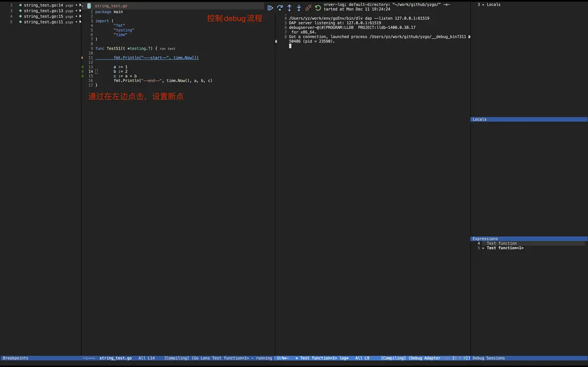Open breakpoint entry string_test.go:13
This screenshot has width=588, height=367.
click(x=43, y=11)
